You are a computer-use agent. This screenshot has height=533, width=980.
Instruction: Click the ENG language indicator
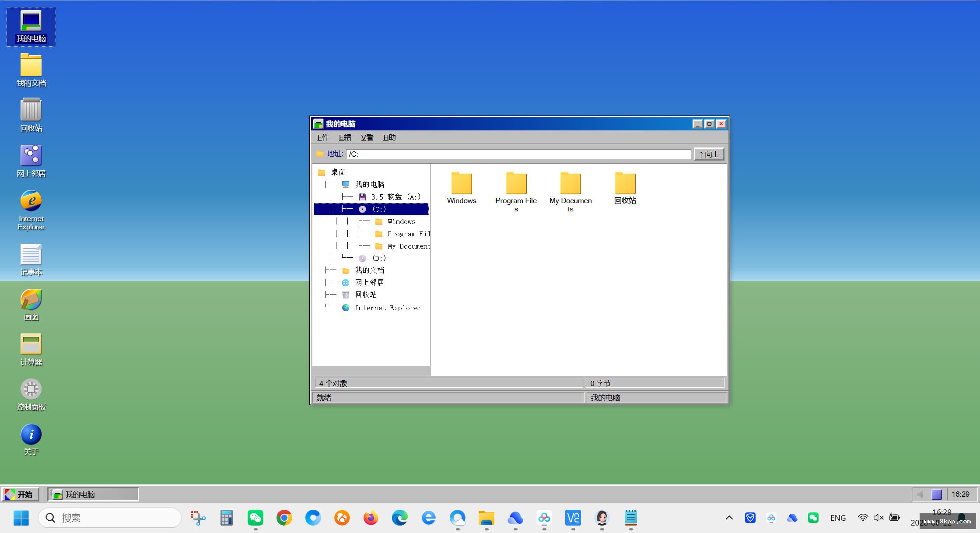pyautogui.click(x=838, y=518)
